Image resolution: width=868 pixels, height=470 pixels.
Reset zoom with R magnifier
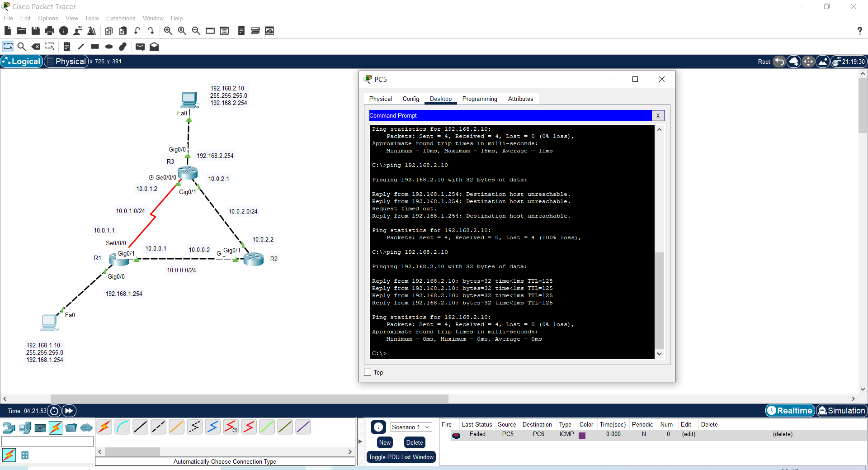click(182, 31)
